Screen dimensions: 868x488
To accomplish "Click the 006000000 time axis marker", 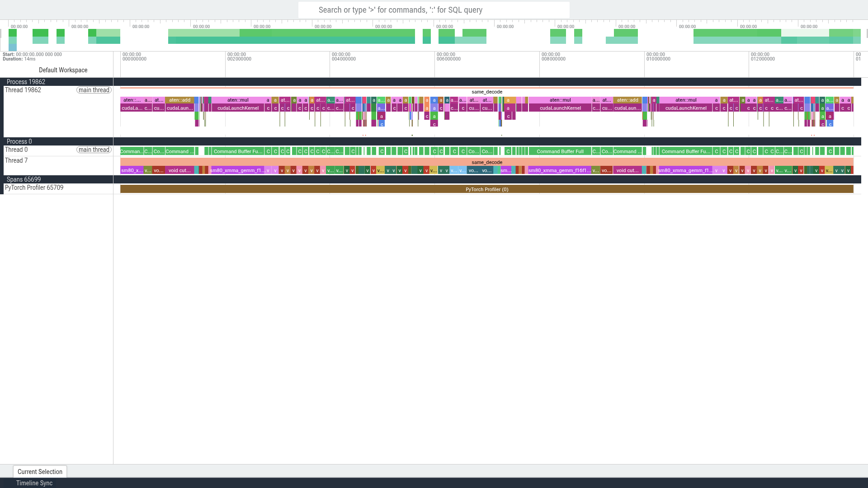I will (x=448, y=56).
